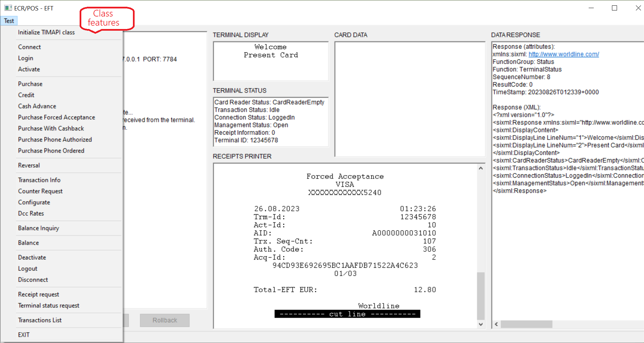Click the receipt printer scrollbar thumb

(481, 295)
